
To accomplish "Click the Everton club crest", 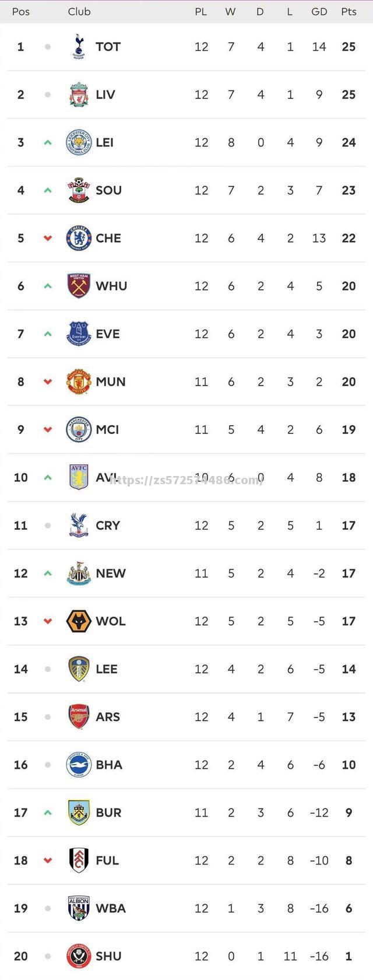I will [x=79, y=334].
